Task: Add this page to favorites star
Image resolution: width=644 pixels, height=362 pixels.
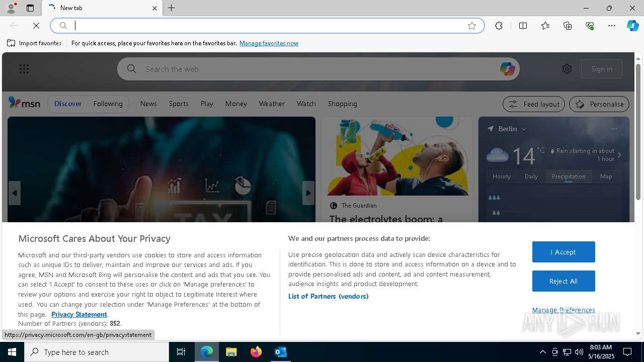Action: tap(472, 26)
